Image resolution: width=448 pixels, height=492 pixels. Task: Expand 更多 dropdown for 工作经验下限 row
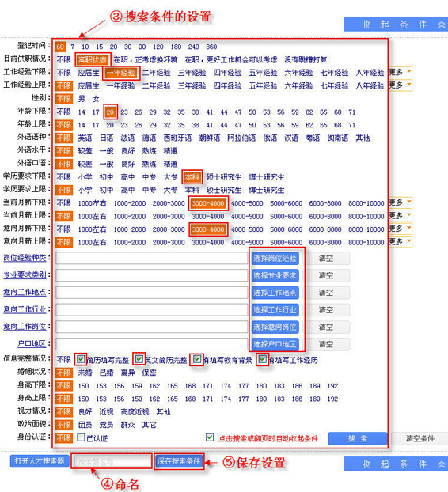[x=400, y=72]
